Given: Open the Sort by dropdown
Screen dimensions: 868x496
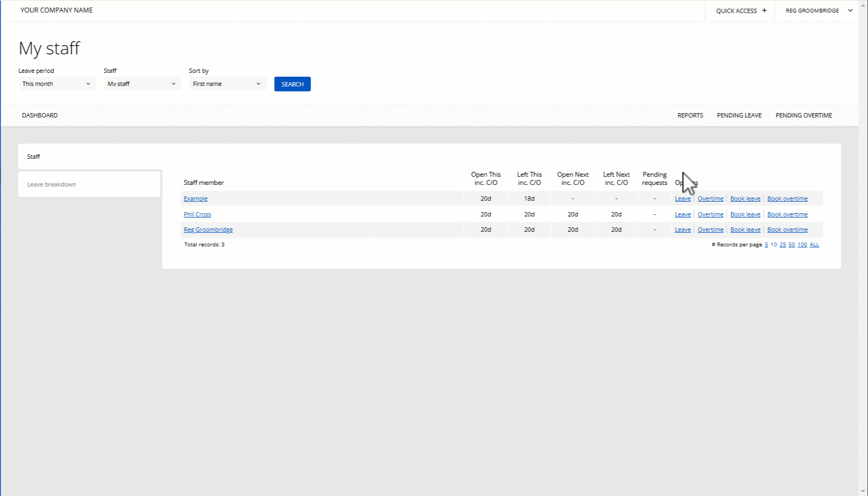Looking at the screenshot, I should coord(227,84).
